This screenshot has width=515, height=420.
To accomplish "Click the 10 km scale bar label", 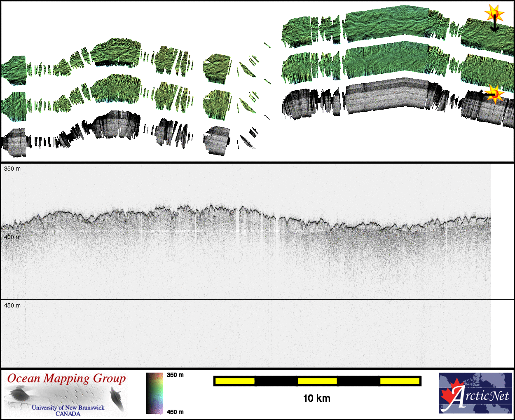I will [x=316, y=398].
